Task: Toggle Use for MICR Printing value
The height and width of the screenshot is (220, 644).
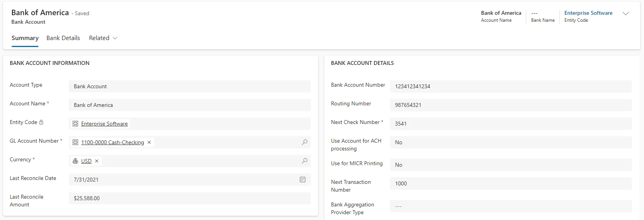Action: [x=511, y=165]
